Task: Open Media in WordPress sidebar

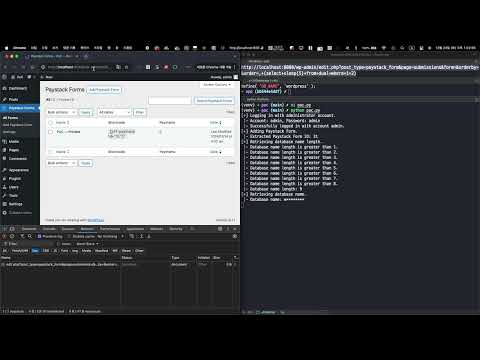Action: point(13,142)
